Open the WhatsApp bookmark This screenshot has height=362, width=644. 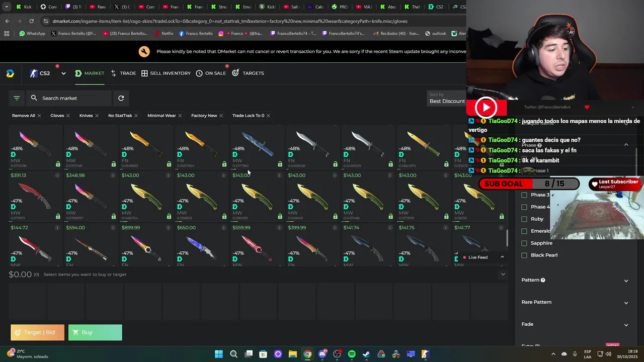tap(32, 34)
